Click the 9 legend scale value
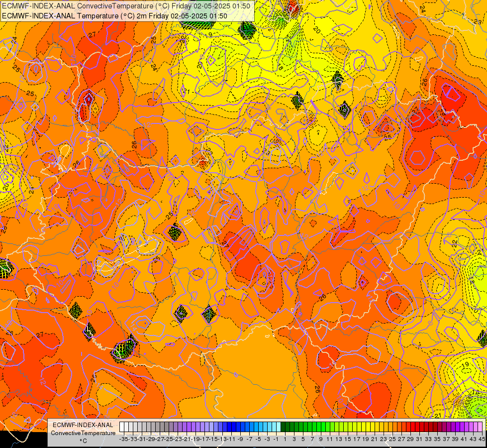Screen dimensions: 487x448 click(321, 439)
